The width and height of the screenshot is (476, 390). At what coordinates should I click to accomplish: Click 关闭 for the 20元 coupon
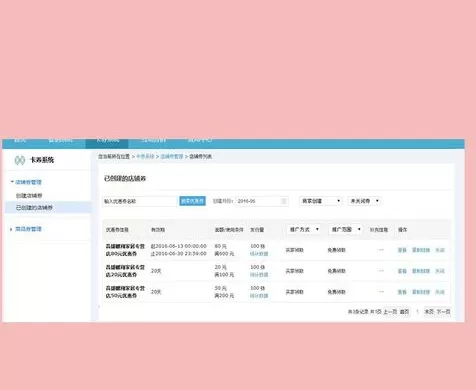coord(440,271)
